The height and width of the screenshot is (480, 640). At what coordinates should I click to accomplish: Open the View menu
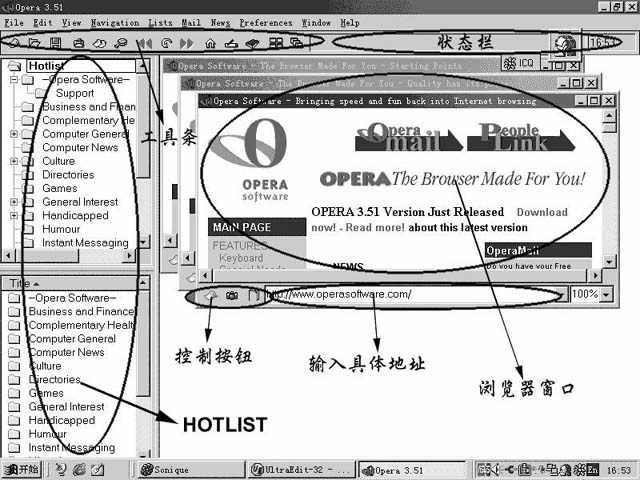pyautogui.click(x=71, y=23)
